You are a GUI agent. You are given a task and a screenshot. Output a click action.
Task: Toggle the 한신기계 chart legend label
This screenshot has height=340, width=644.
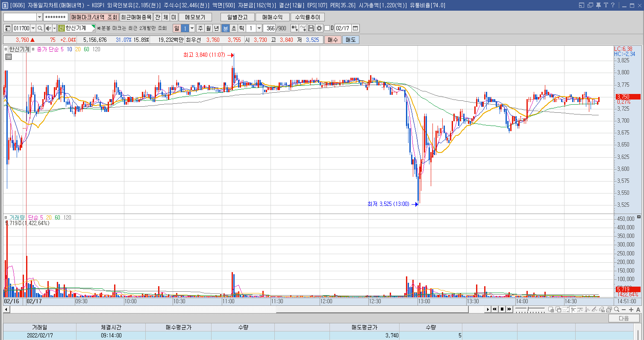19,49
